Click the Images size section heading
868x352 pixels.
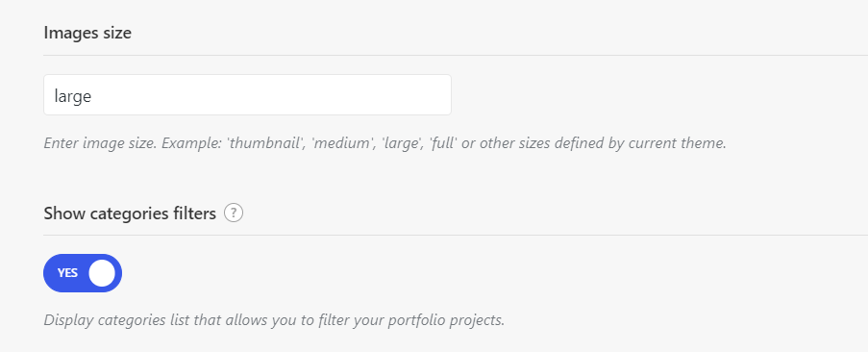click(87, 34)
